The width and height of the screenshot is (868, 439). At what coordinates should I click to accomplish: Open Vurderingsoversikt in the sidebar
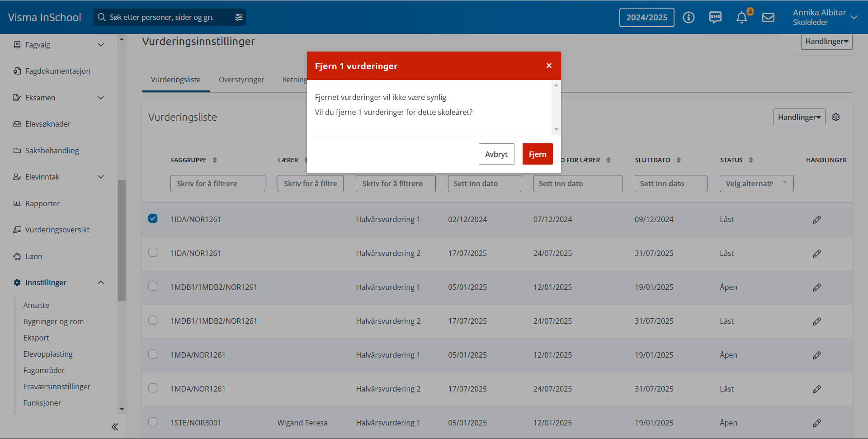[57, 230]
